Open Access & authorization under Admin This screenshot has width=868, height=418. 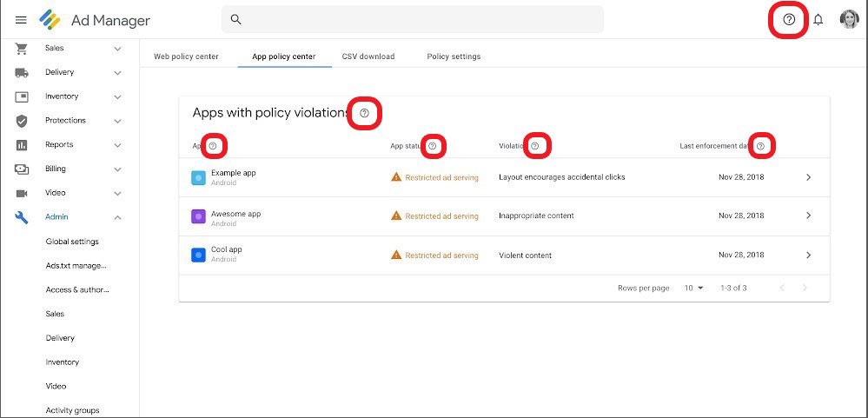[77, 289]
